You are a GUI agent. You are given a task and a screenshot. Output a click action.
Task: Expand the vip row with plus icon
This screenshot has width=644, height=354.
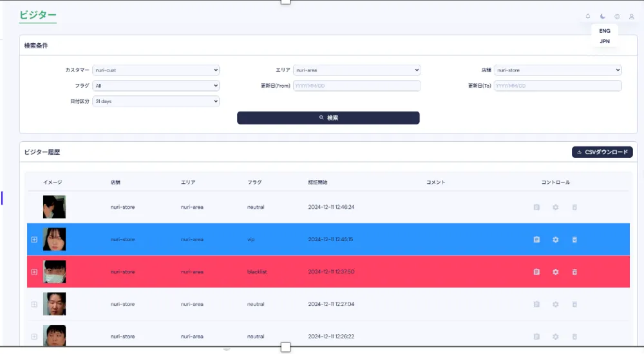click(x=34, y=240)
